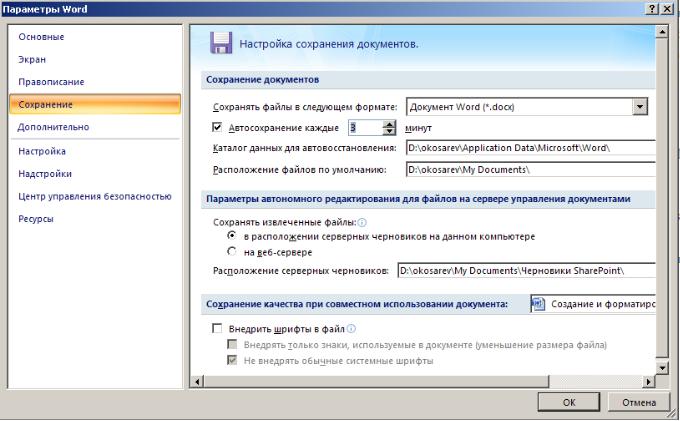
Task: Click the Сохранение качества при совместном использовании header
Action: coord(357,304)
